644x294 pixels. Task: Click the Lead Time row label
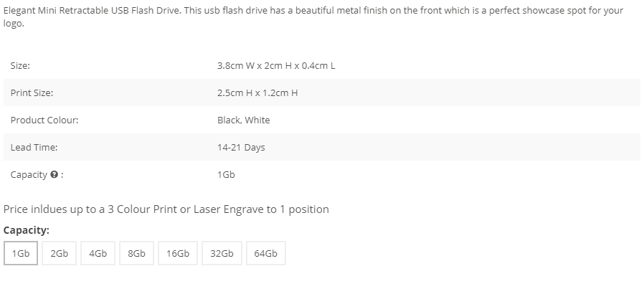click(x=34, y=148)
